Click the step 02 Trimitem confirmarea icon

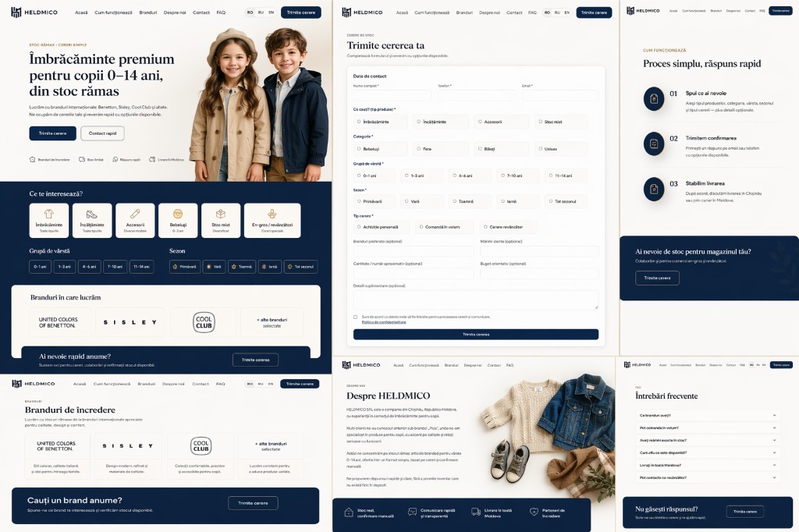coord(653,144)
